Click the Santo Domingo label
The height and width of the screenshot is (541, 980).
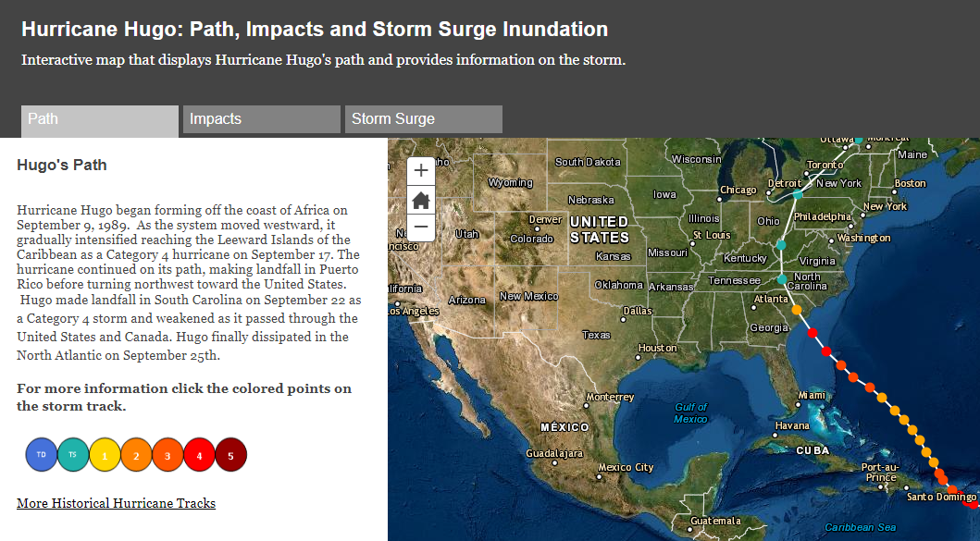click(x=941, y=497)
